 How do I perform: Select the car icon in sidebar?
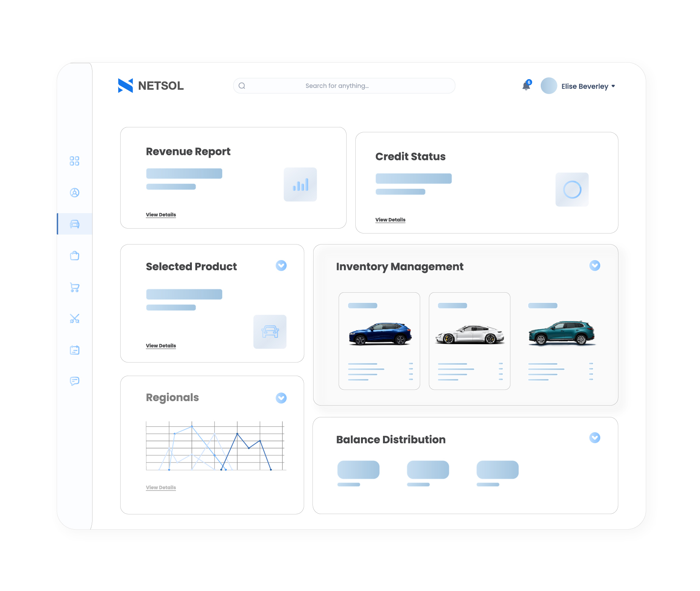(74, 224)
